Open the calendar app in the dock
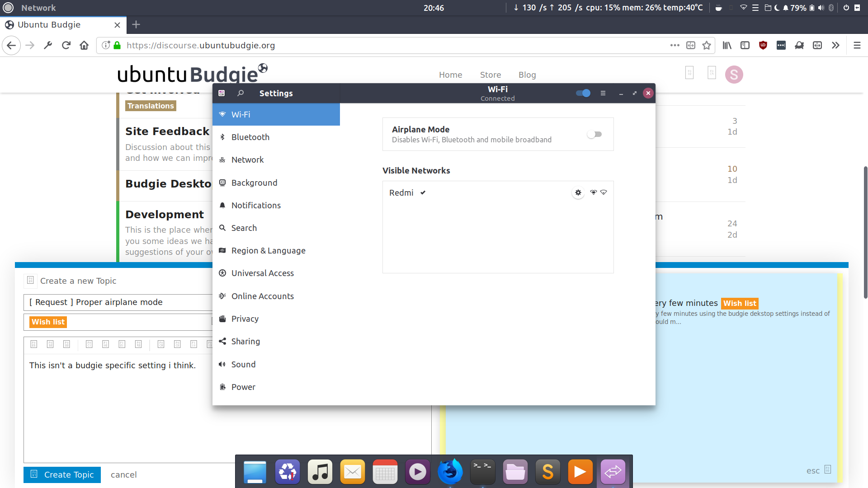Image resolution: width=868 pixels, height=488 pixels. click(385, 472)
